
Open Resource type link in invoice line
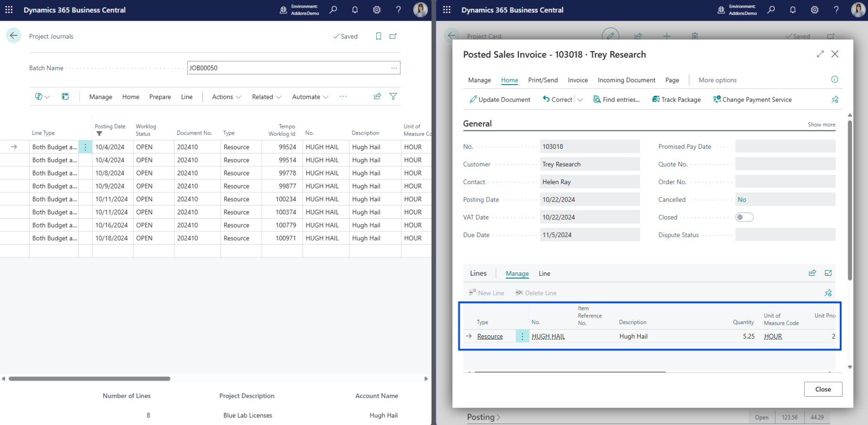tap(490, 336)
